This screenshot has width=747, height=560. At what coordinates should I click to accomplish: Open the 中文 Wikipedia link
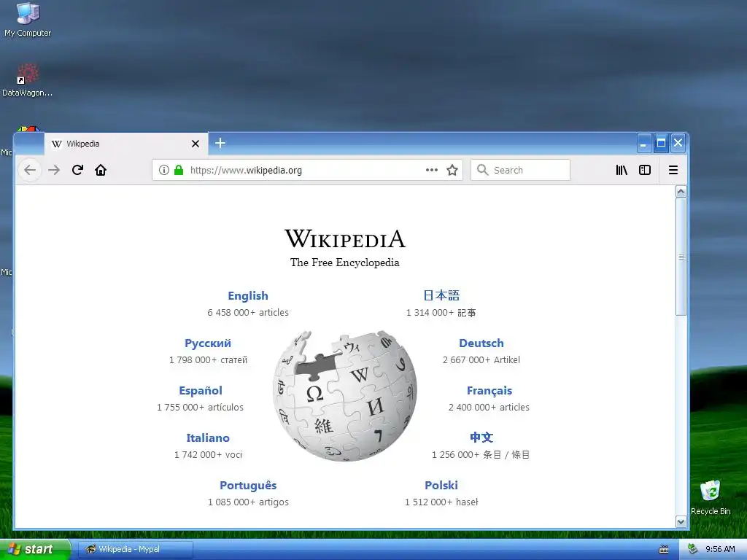pyautogui.click(x=481, y=437)
